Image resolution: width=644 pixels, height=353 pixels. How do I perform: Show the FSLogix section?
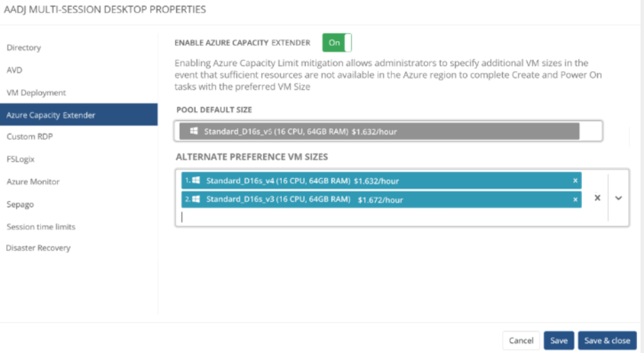click(x=20, y=159)
